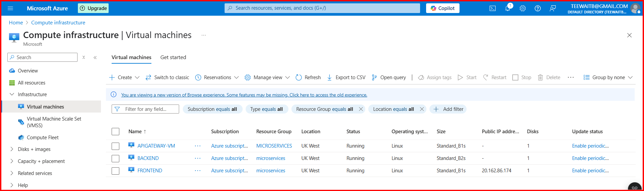Viewport: 644px width, 191px height.
Task: Open Type equals all filter
Action: coord(267,109)
